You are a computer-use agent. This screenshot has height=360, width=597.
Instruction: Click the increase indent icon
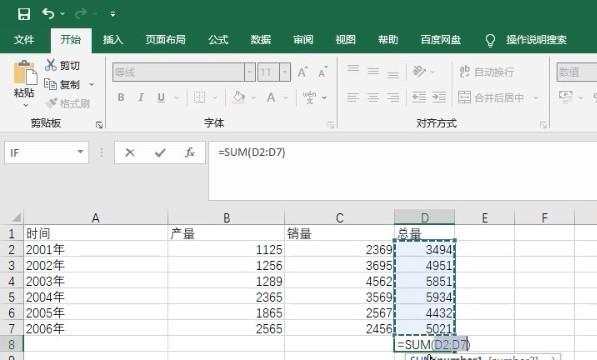439,97
